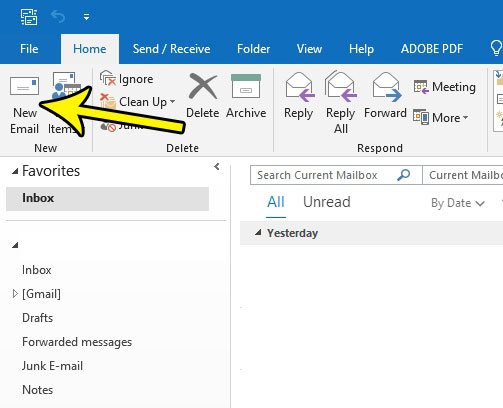Click the New Email envelope icon

tap(24, 86)
